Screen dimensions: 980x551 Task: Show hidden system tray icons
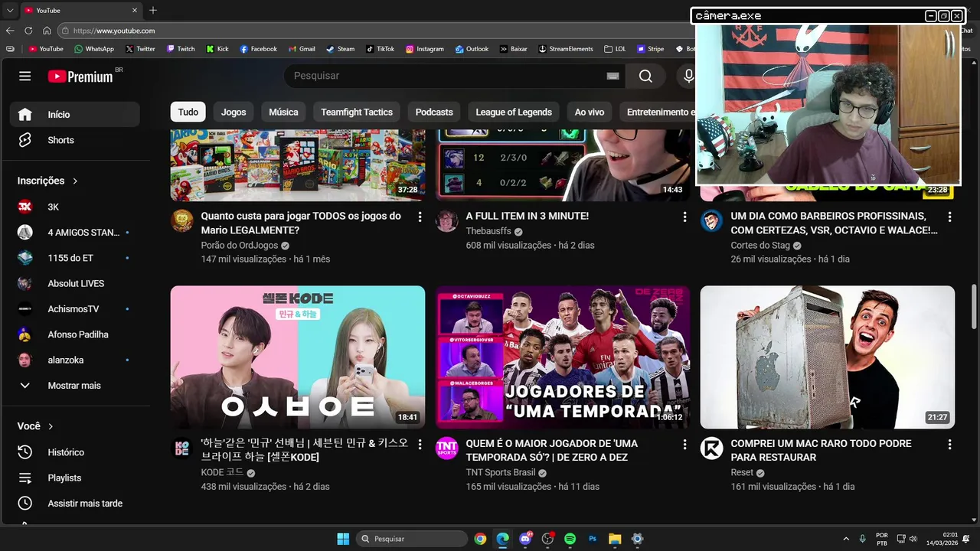tap(846, 539)
